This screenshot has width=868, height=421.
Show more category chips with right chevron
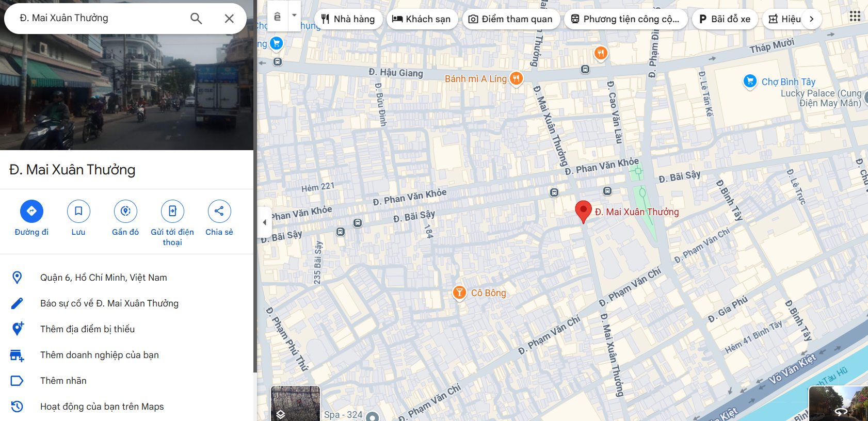[811, 19]
